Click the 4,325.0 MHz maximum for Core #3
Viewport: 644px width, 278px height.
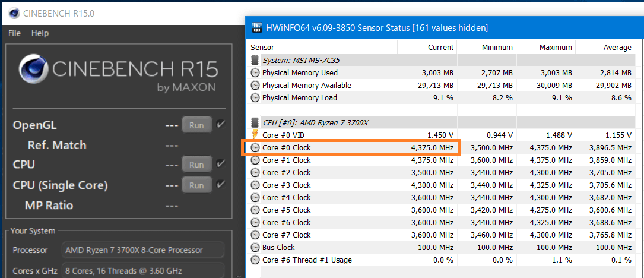pyautogui.click(x=550, y=185)
